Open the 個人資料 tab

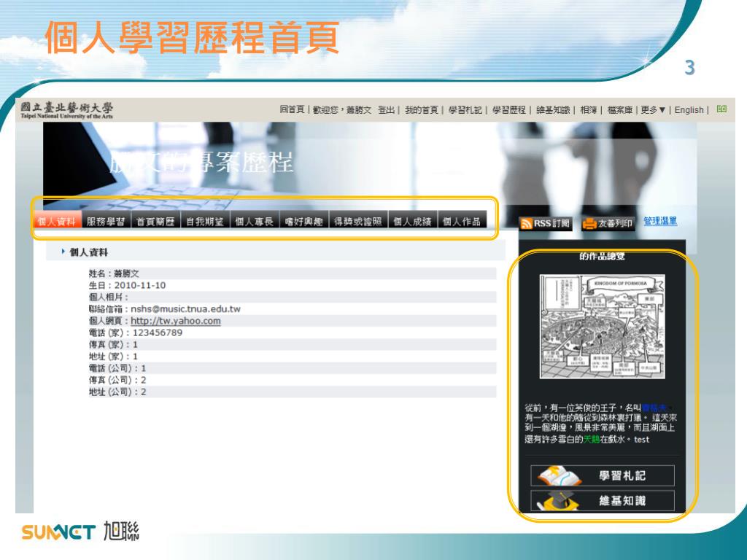tap(57, 222)
